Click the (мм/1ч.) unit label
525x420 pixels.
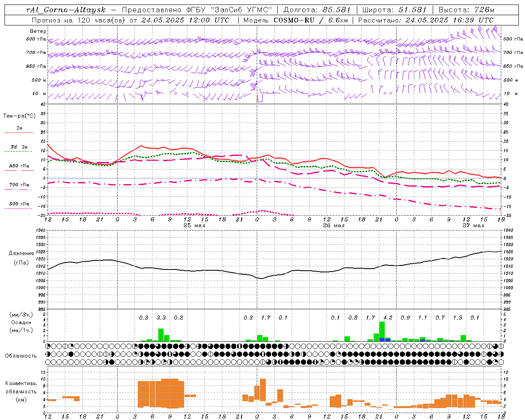pos(21,330)
